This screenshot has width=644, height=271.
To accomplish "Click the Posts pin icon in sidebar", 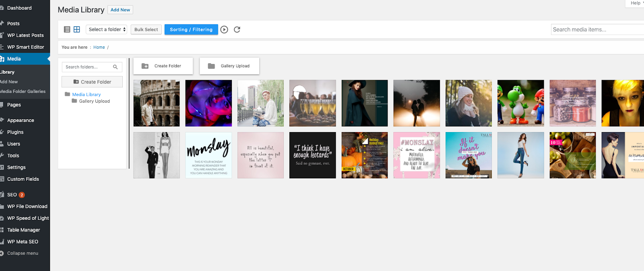I will click(2, 23).
